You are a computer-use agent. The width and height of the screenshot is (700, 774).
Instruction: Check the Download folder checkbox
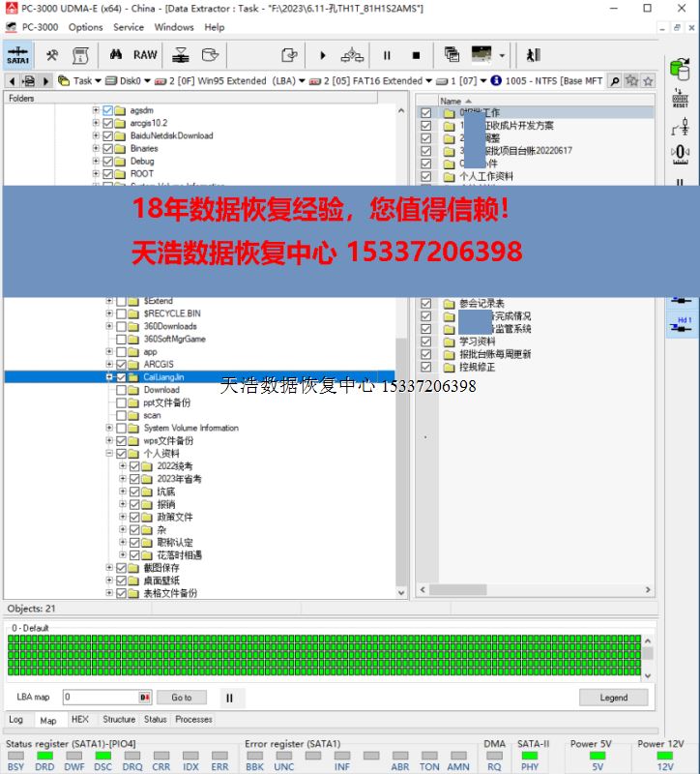point(121,390)
